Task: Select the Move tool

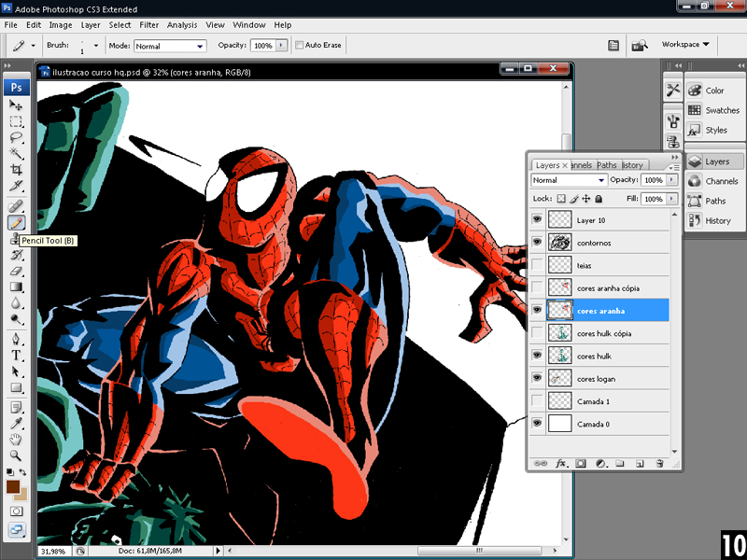Action: tap(16, 105)
